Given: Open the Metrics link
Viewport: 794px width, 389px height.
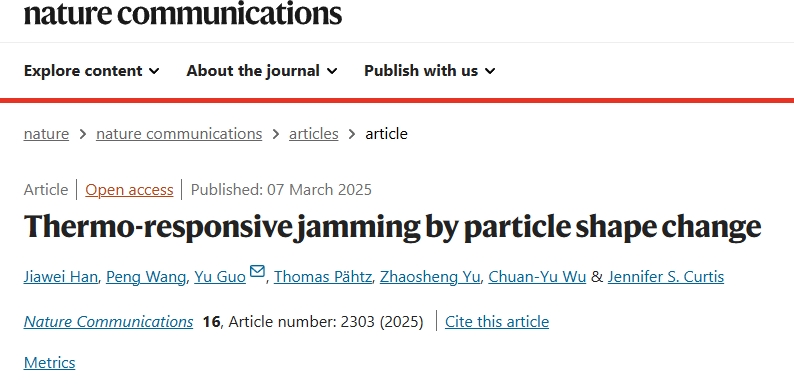Looking at the screenshot, I should pyautogui.click(x=50, y=363).
